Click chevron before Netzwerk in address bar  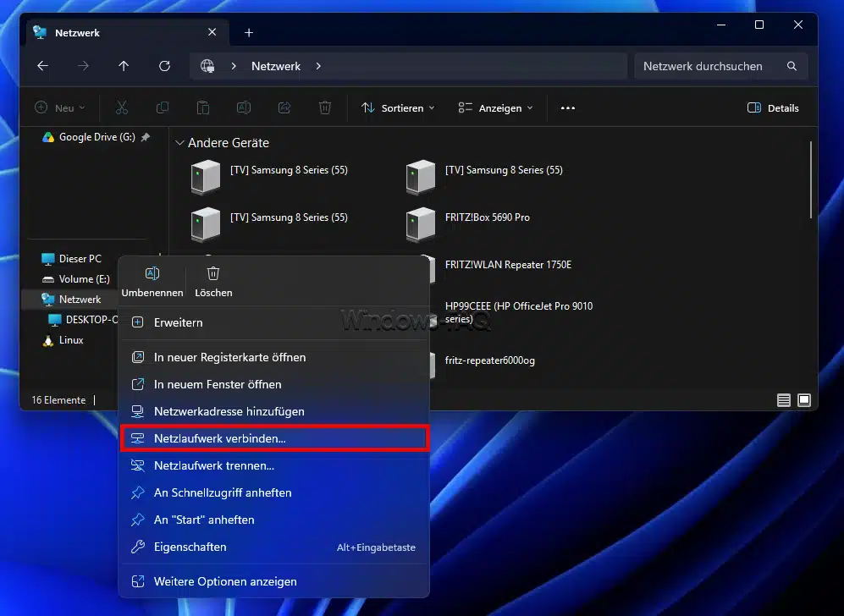pyautogui.click(x=234, y=66)
